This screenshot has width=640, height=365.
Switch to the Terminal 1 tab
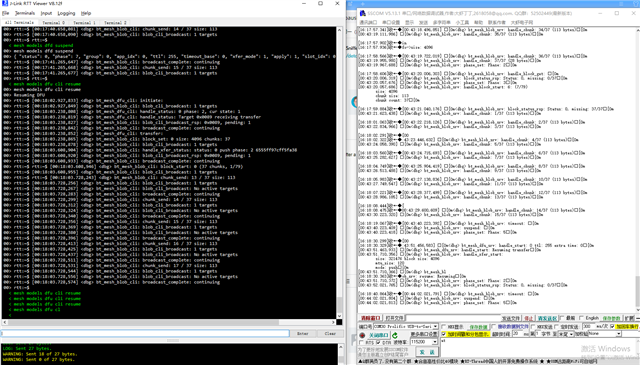(84, 22)
